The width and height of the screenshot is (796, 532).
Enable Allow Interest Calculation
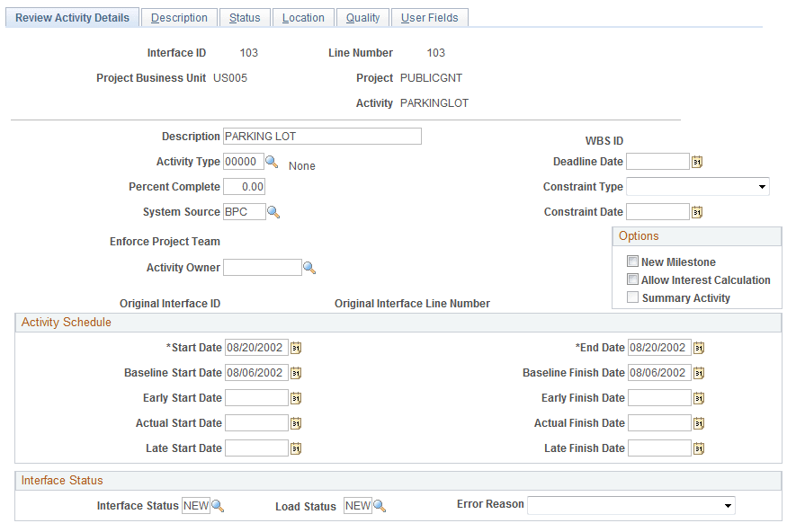coord(632,279)
